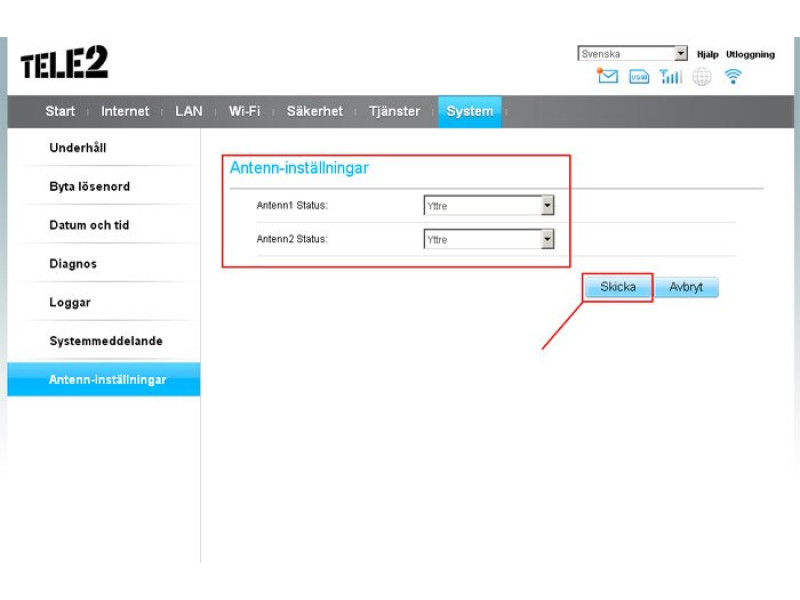Select Systemmeddelande in the sidebar
Image resolution: width=800 pixels, height=600 pixels.
(106, 341)
